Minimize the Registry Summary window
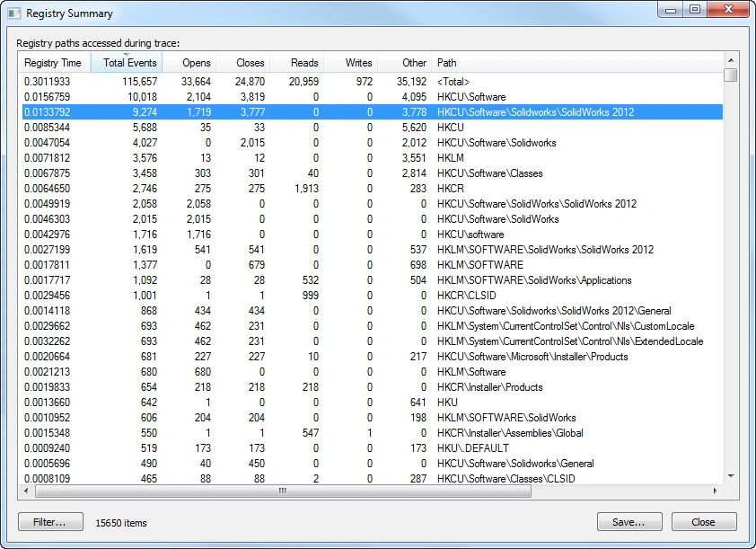The width and height of the screenshot is (756, 549). pyautogui.click(x=670, y=9)
